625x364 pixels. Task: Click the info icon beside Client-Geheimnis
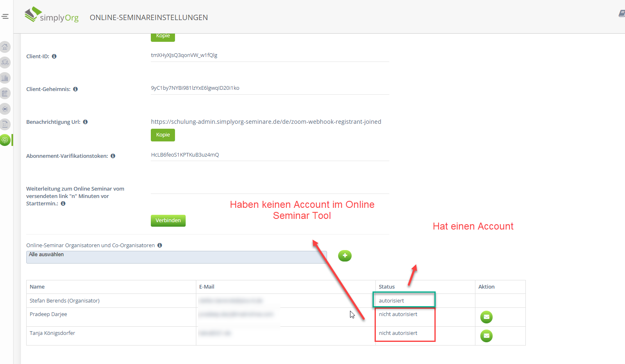[75, 89]
